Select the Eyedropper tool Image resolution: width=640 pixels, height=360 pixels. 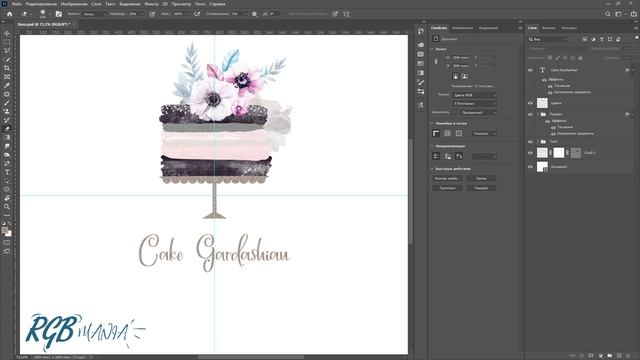[7, 85]
